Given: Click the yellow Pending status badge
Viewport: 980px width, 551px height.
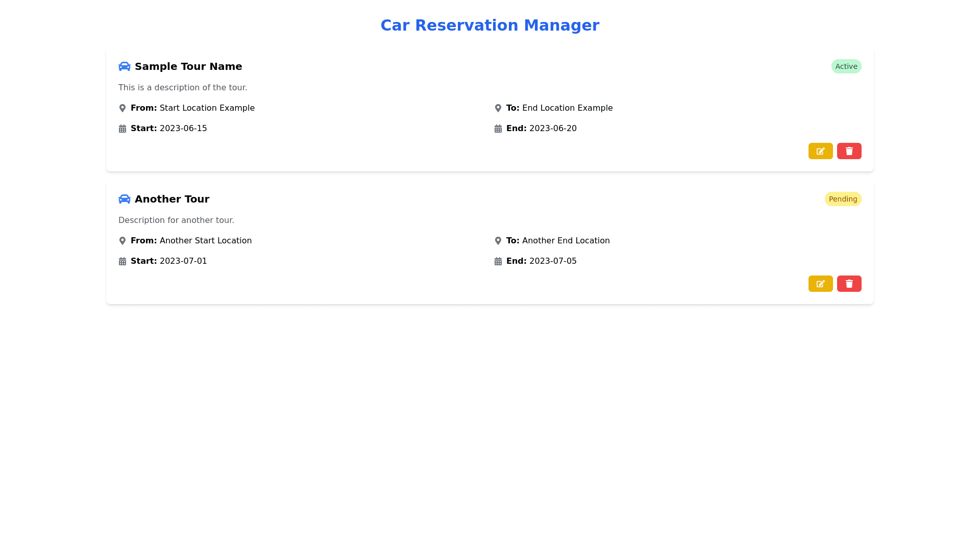Looking at the screenshot, I should coord(843,199).
